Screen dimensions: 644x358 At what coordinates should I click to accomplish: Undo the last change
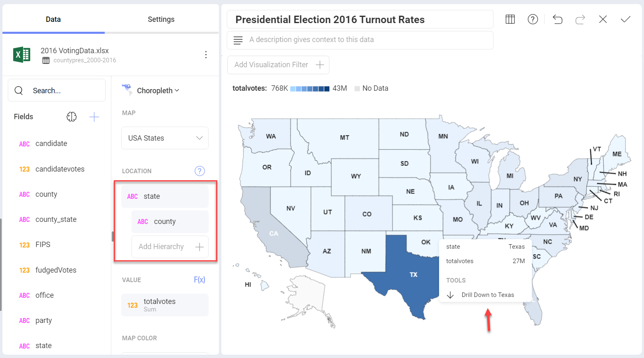pyautogui.click(x=557, y=19)
